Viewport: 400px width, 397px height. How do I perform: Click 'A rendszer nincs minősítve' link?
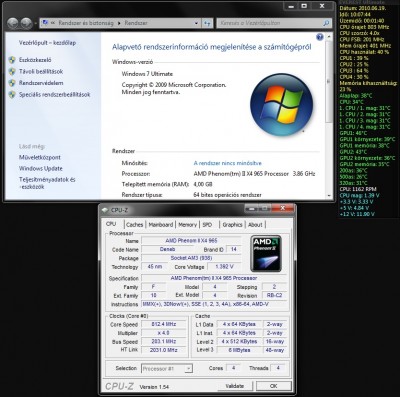pyautogui.click(x=227, y=163)
